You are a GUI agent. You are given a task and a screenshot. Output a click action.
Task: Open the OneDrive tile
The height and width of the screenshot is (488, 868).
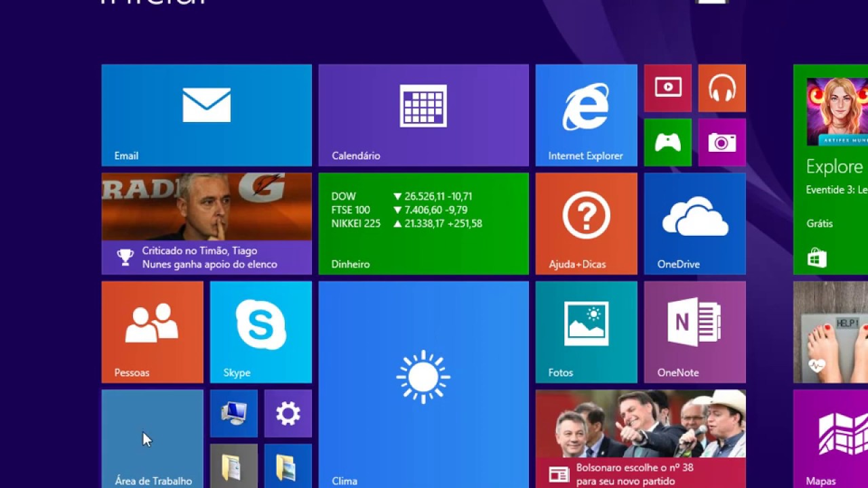(695, 224)
